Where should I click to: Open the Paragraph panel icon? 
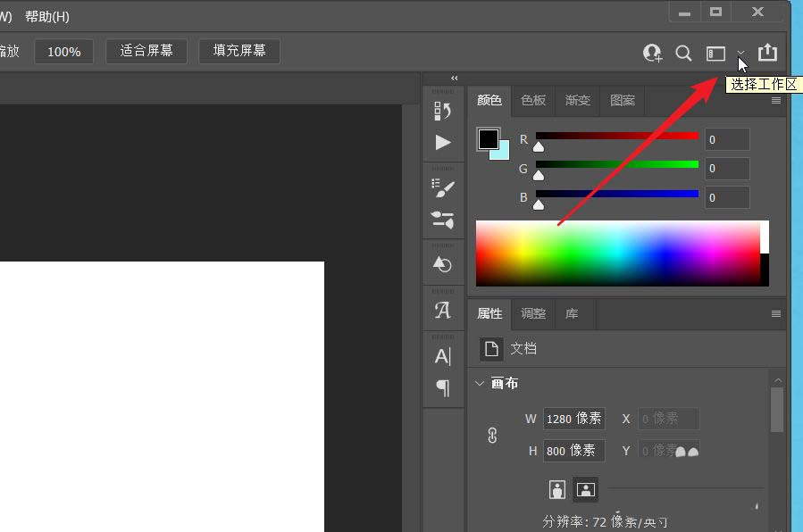pos(443,387)
